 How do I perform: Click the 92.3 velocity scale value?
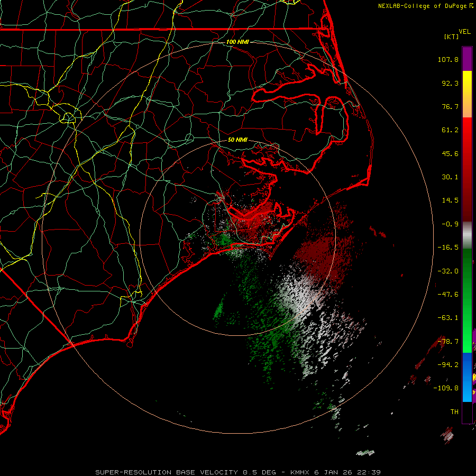point(450,83)
